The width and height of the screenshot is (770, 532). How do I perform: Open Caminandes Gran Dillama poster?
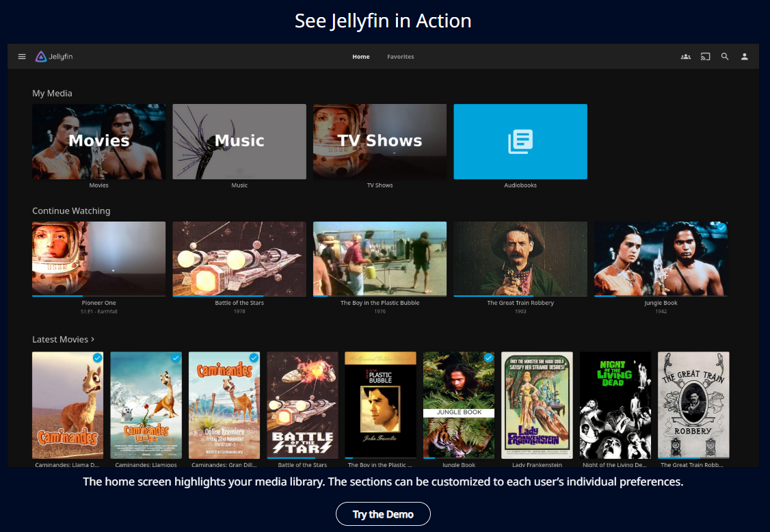pyautogui.click(x=224, y=405)
